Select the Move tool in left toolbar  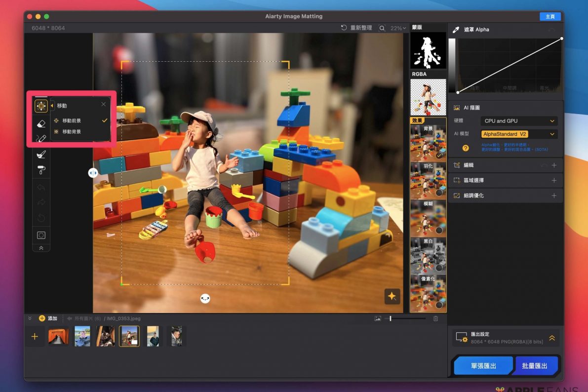pos(41,106)
